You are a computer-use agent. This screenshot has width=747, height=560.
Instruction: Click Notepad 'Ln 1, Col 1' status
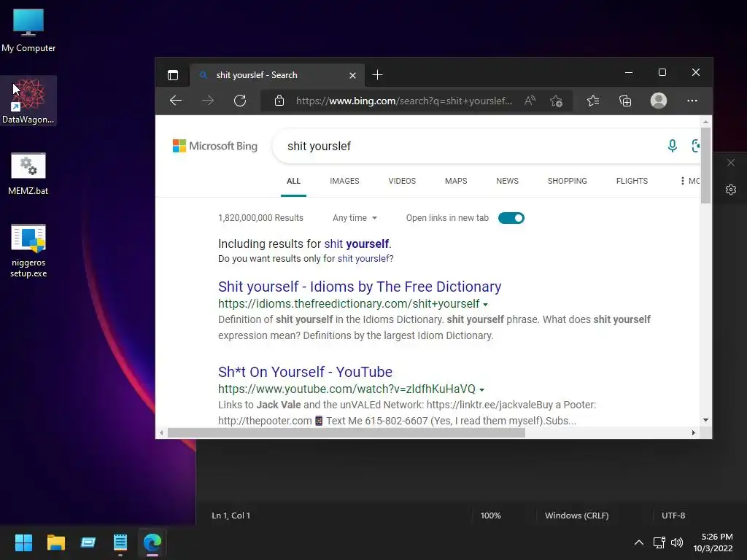pos(231,516)
